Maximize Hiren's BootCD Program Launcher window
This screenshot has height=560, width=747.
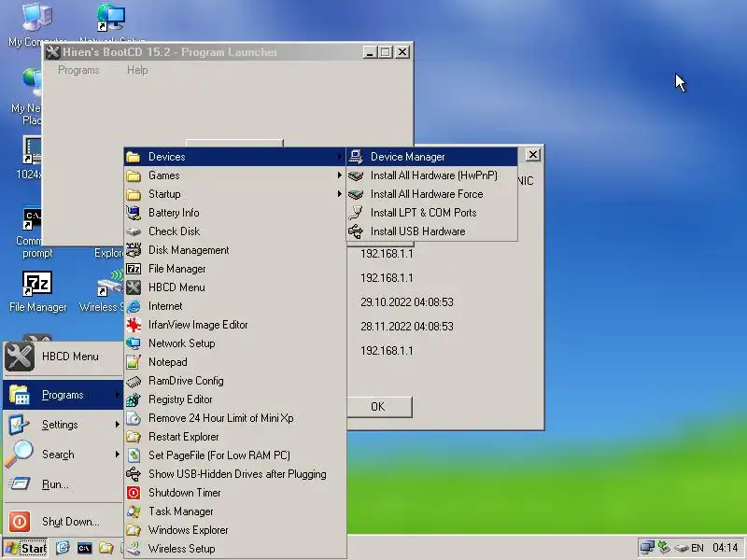(386, 52)
